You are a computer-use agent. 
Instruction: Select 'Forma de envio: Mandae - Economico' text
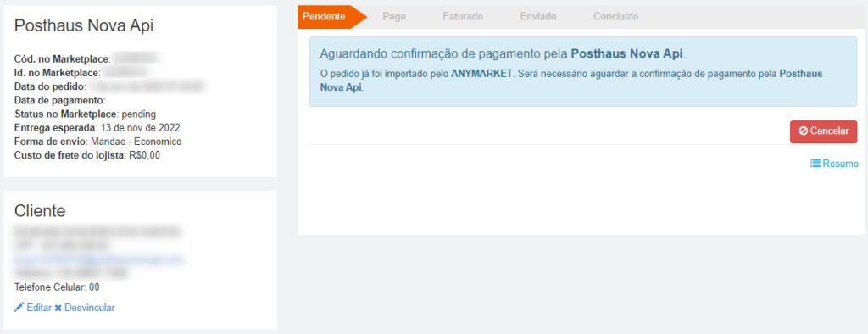point(98,142)
